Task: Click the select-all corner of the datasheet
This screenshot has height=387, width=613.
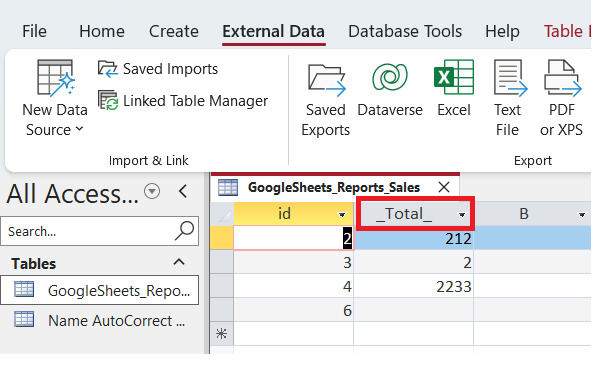Action: point(222,214)
